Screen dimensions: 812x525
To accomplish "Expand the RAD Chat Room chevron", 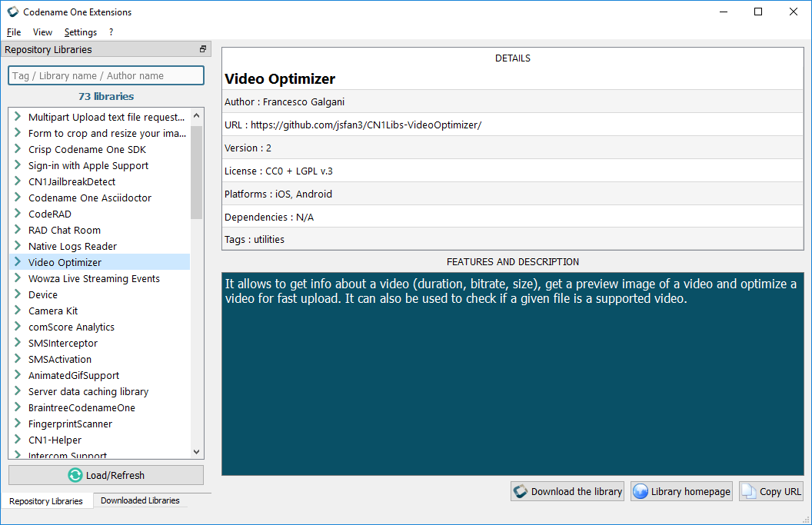I will pos(18,229).
